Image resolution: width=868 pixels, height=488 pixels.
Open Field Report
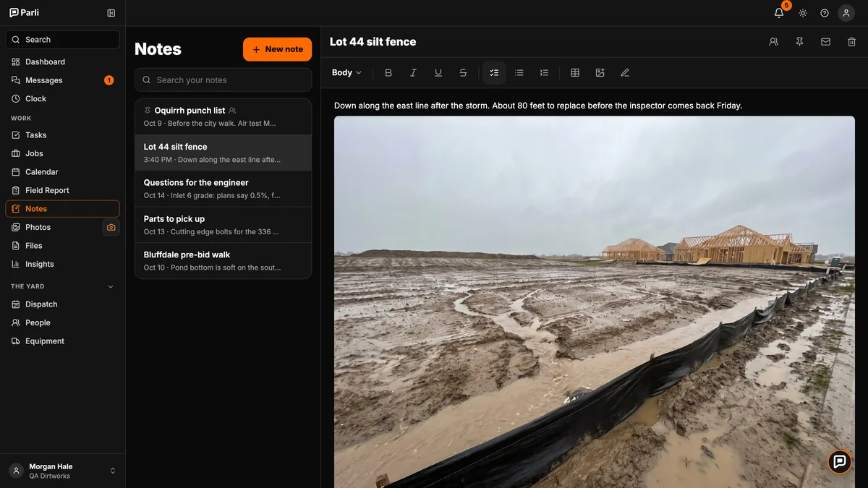click(x=63, y=190)
